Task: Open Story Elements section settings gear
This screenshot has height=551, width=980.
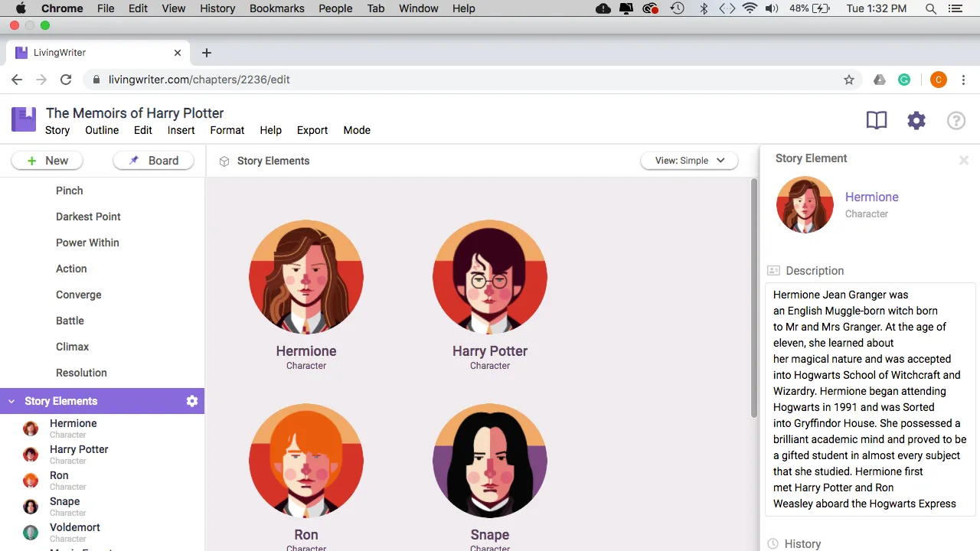Action: click(192, 401)
